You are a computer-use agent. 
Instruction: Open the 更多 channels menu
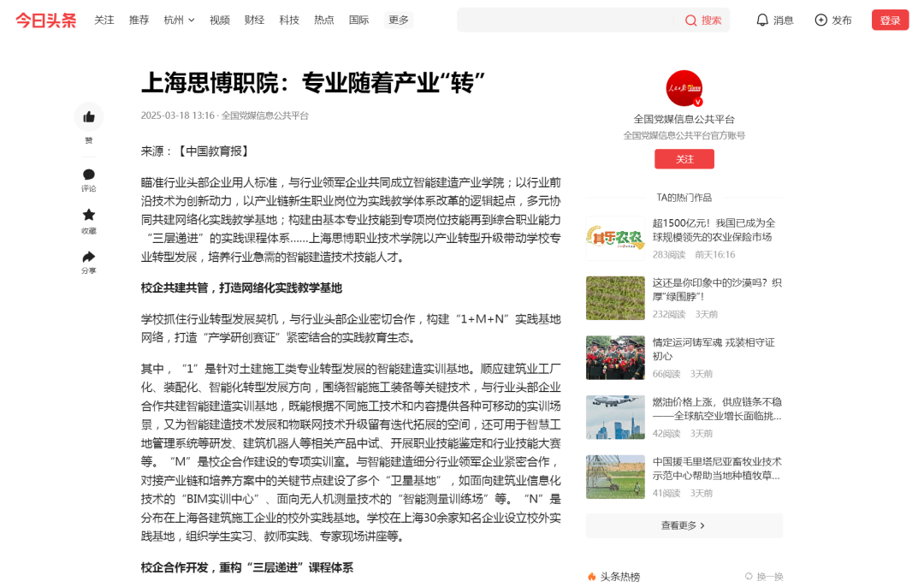pyautogui.click(x=399, y=20)
